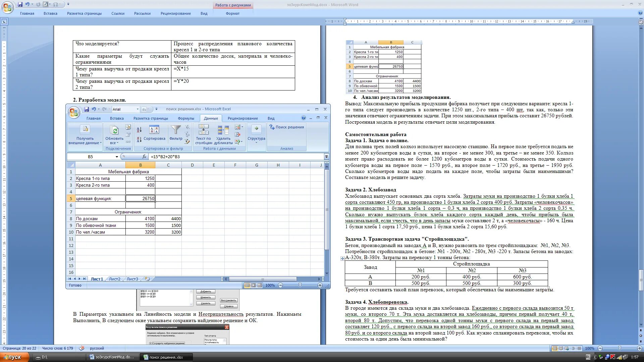Switch to web document view mode
The height and width of the screenshot is (362, 644).
[567, 348]
